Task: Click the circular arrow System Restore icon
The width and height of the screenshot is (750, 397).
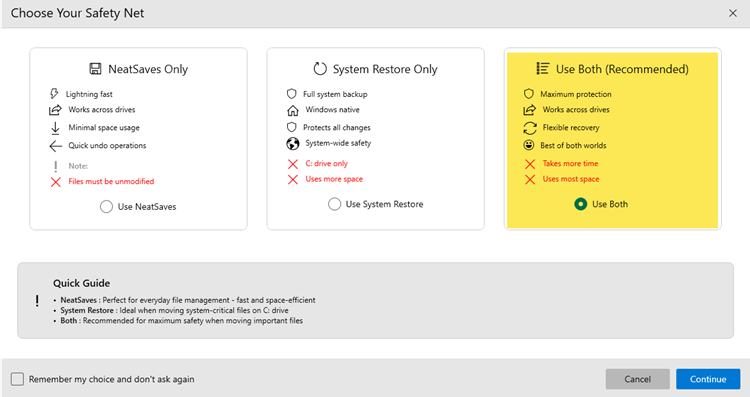Action: (x=320, y=69)
